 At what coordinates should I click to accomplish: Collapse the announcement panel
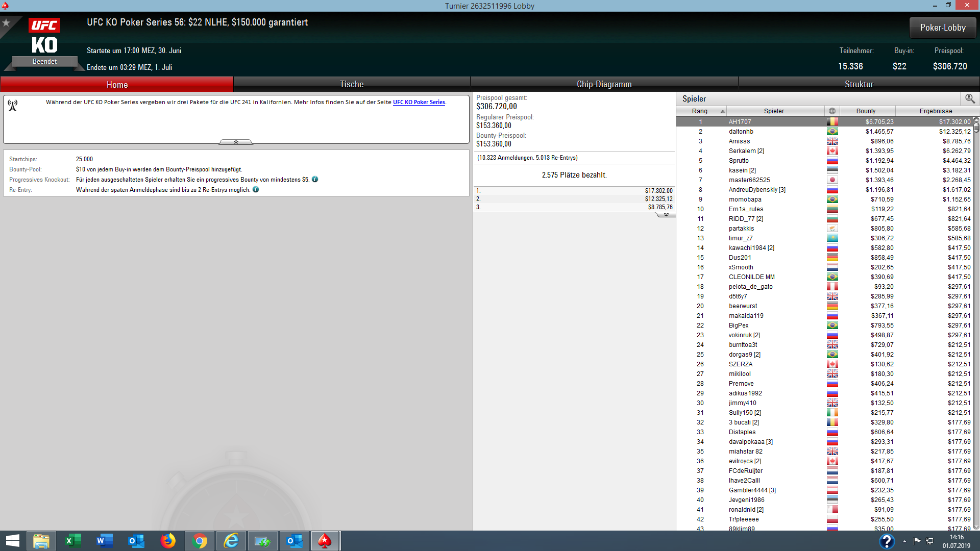click(236, 142)
